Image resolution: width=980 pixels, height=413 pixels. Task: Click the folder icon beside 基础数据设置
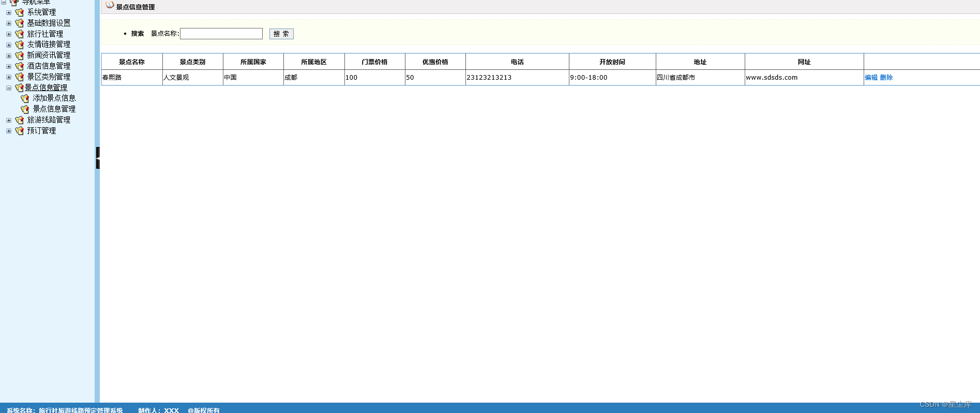[20, 23]
